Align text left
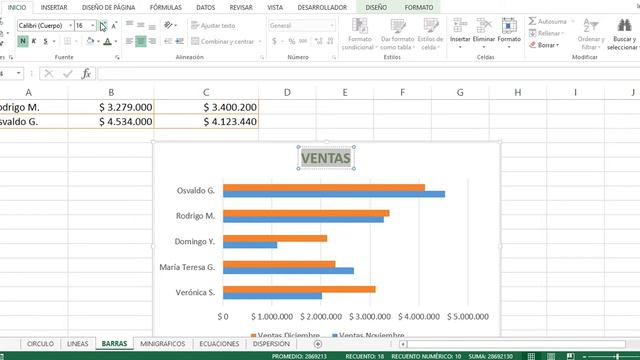 tap(129, 41)
